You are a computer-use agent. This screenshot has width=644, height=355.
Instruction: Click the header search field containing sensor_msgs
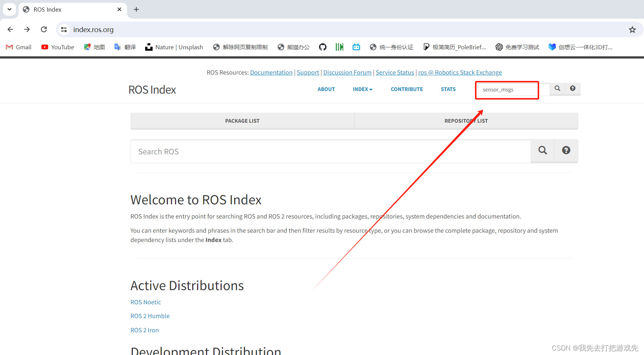click(x=513, y=89)
